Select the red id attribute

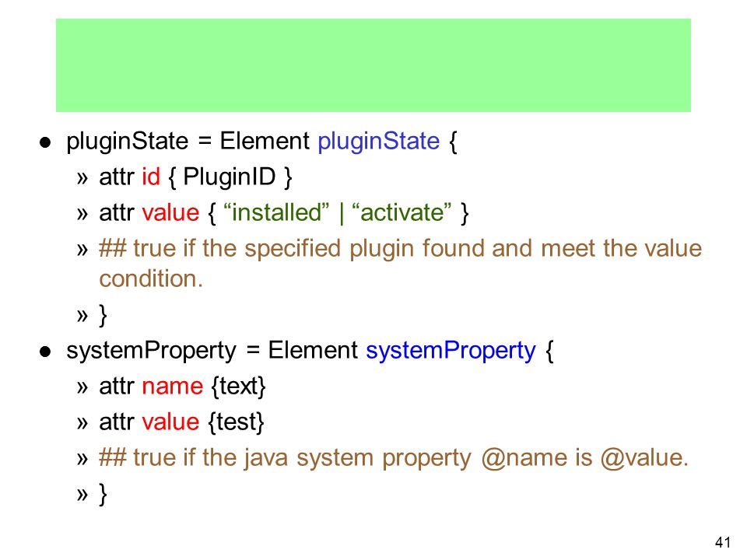point(150,177)
